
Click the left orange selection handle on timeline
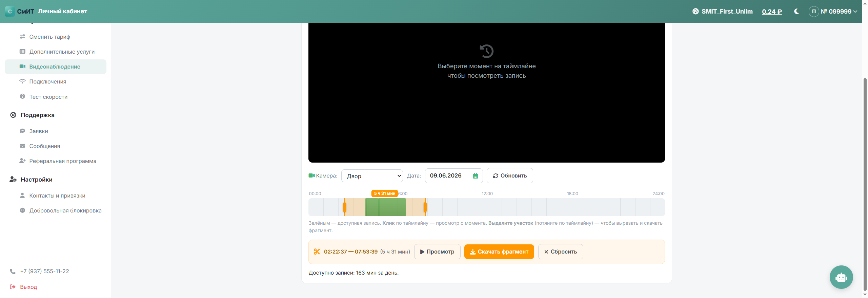[x=344, y=207]
